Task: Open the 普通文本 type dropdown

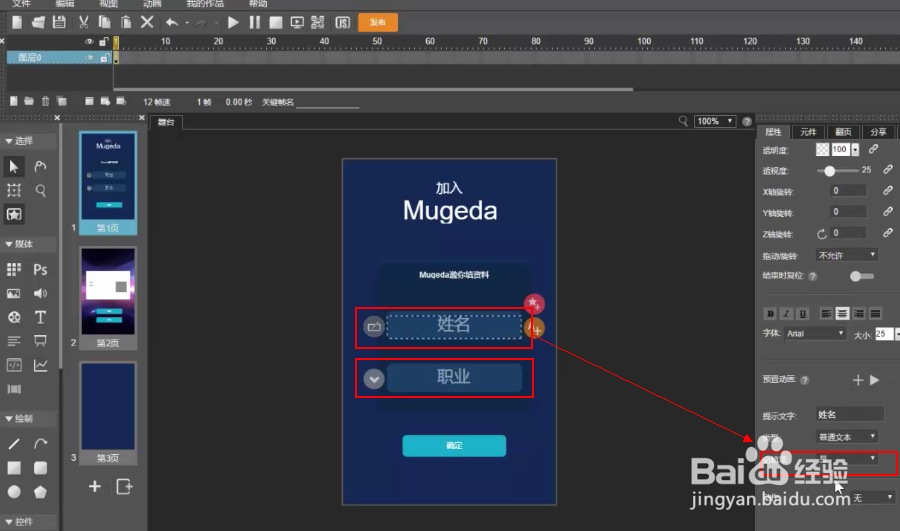Action: click(x=847, y=437)
